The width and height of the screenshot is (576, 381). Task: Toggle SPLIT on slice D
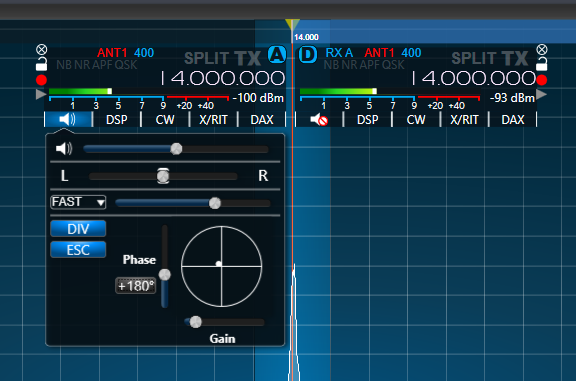pyautogui.click(x=474, y=58)
